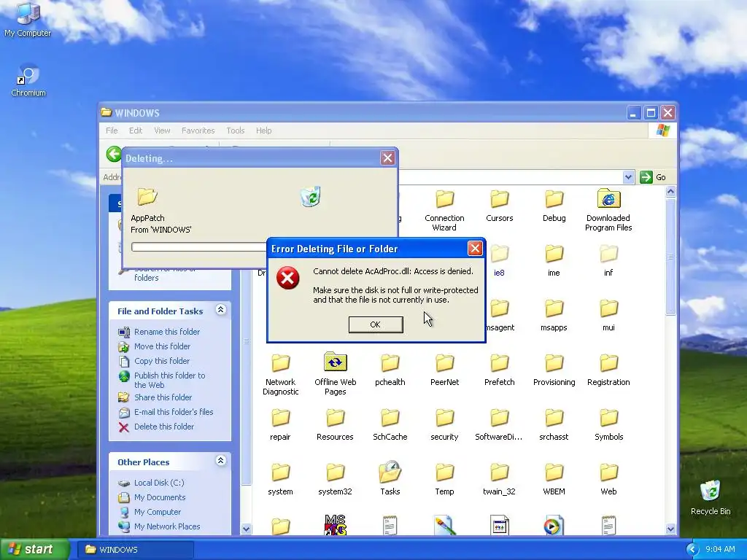Select the msapps folder

click(x=554, y=315)
